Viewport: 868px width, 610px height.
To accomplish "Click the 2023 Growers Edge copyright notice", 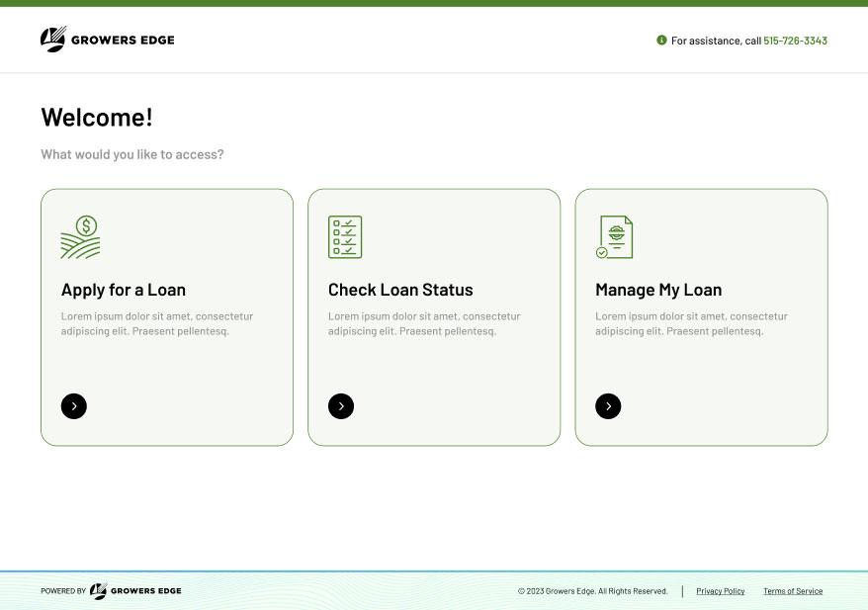I will [x=592, y=591].
